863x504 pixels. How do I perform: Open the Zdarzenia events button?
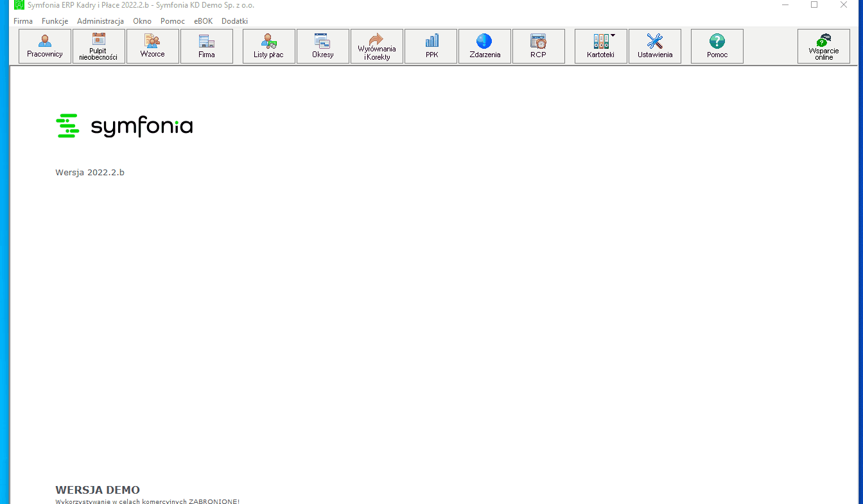(485, 46)
